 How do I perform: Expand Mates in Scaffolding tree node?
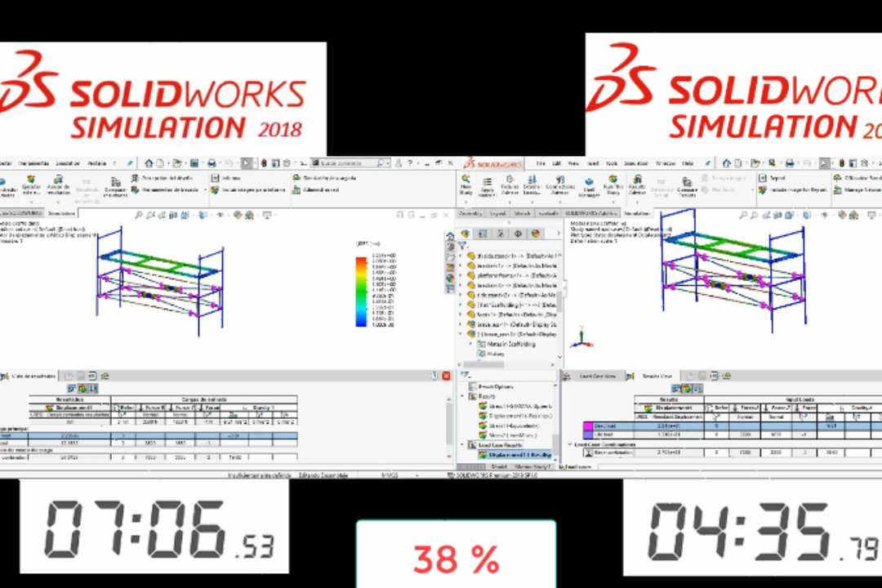pos(471,344)
